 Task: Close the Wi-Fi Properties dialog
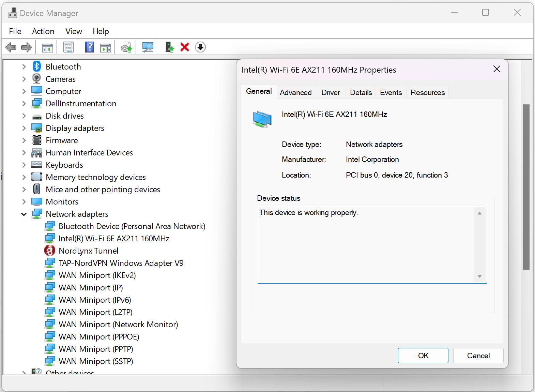497,69
